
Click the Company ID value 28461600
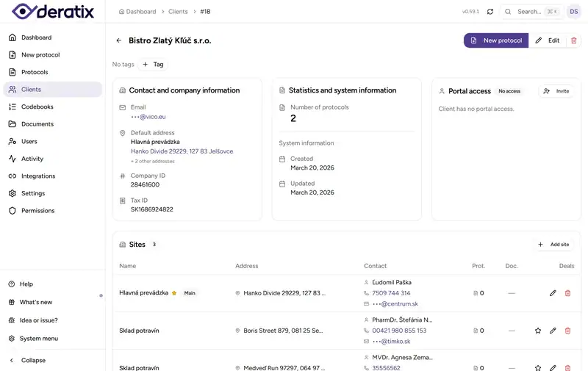pos(145,184)
